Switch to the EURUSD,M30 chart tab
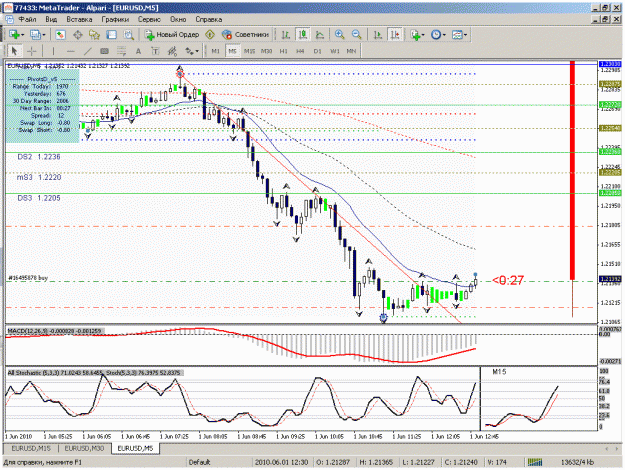625x470 pixels. (84, 448)
